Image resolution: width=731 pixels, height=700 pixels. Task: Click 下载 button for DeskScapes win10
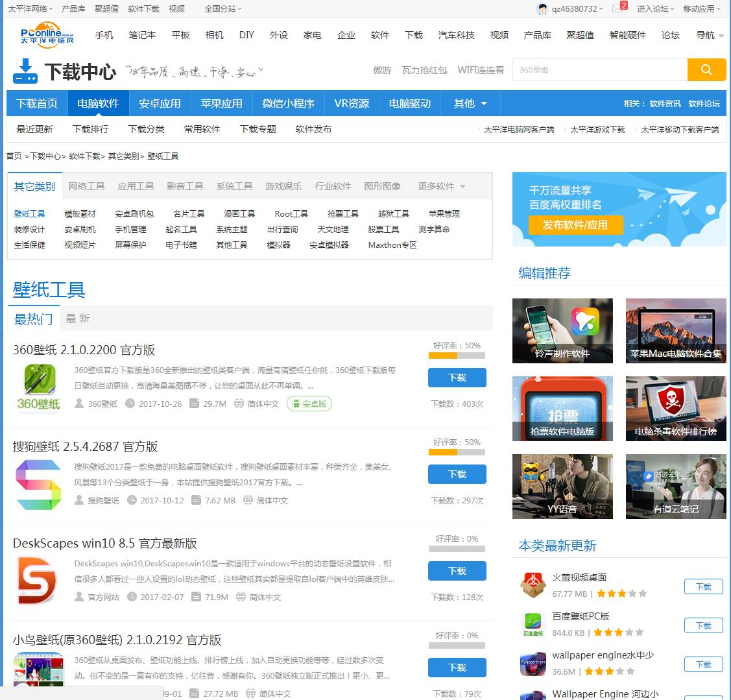[457, 571]
